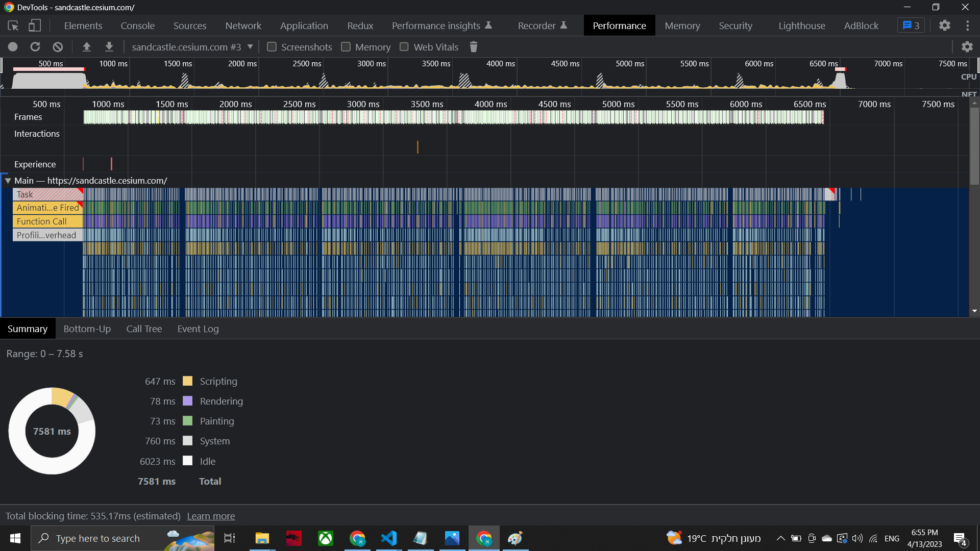Enable the Screenshots checkbox
Viewport: 980px width, 551px height.
272,46
